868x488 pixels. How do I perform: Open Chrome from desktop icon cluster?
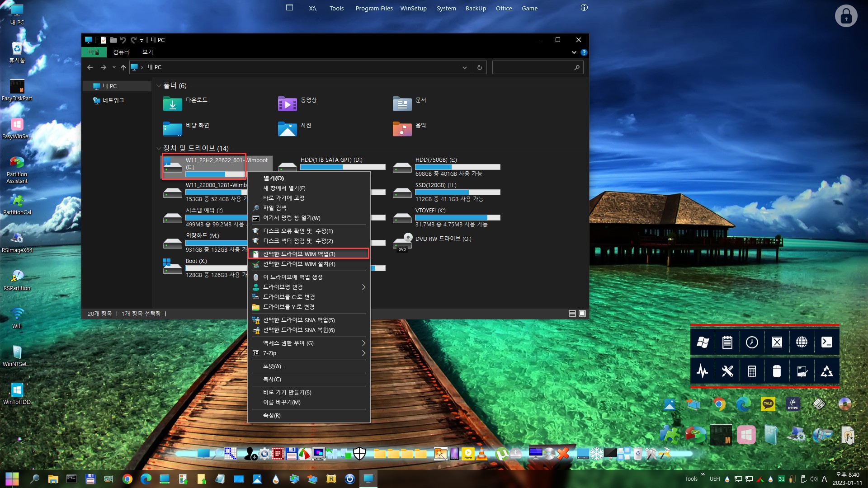[719, 404]
